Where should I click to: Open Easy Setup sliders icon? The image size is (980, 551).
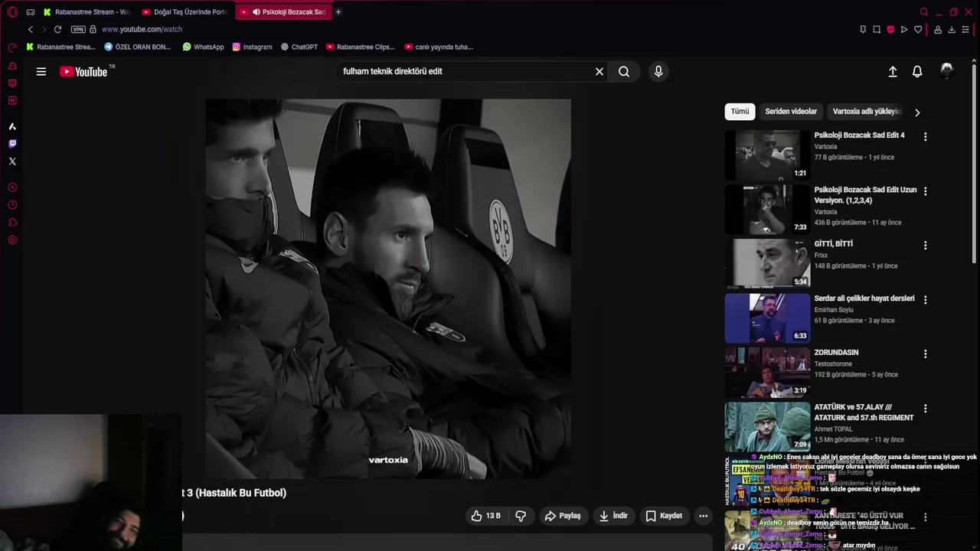coord(965,29)
